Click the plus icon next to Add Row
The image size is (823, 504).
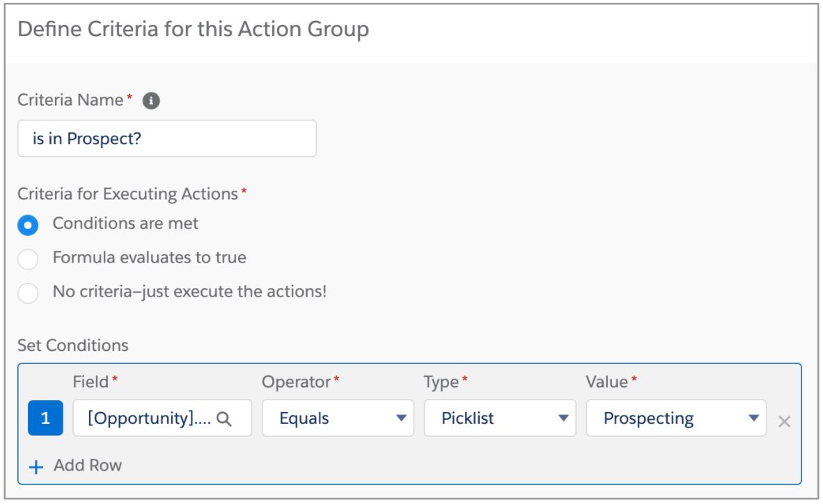click(36, 466)
